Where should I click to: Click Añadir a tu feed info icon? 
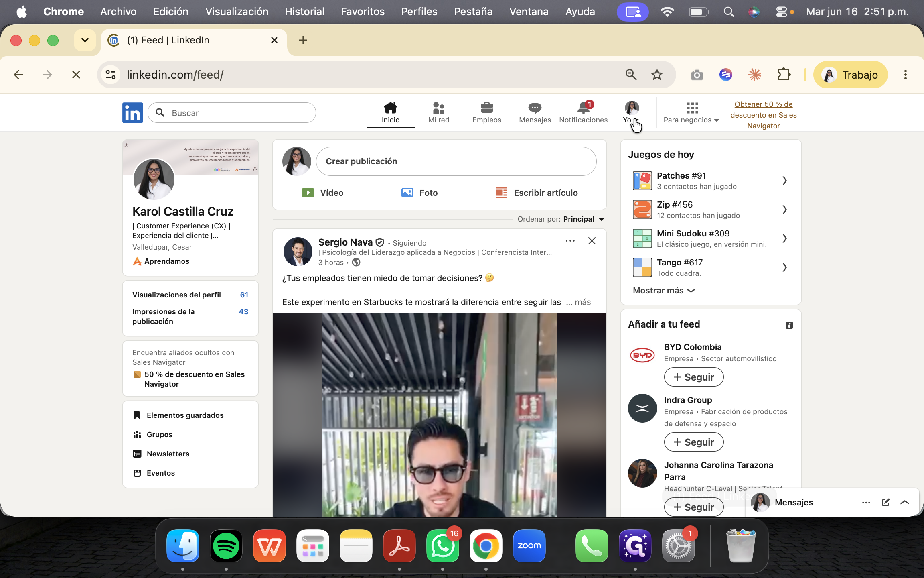789,325
